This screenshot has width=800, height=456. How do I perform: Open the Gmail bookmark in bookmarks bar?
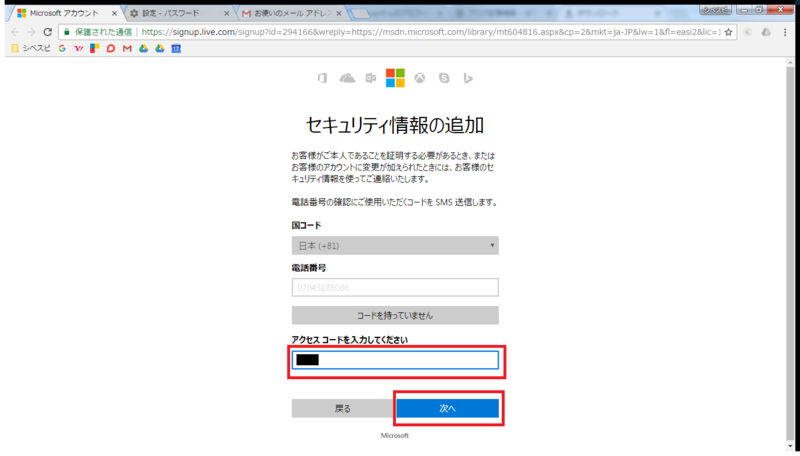click(x=127, y=48)
